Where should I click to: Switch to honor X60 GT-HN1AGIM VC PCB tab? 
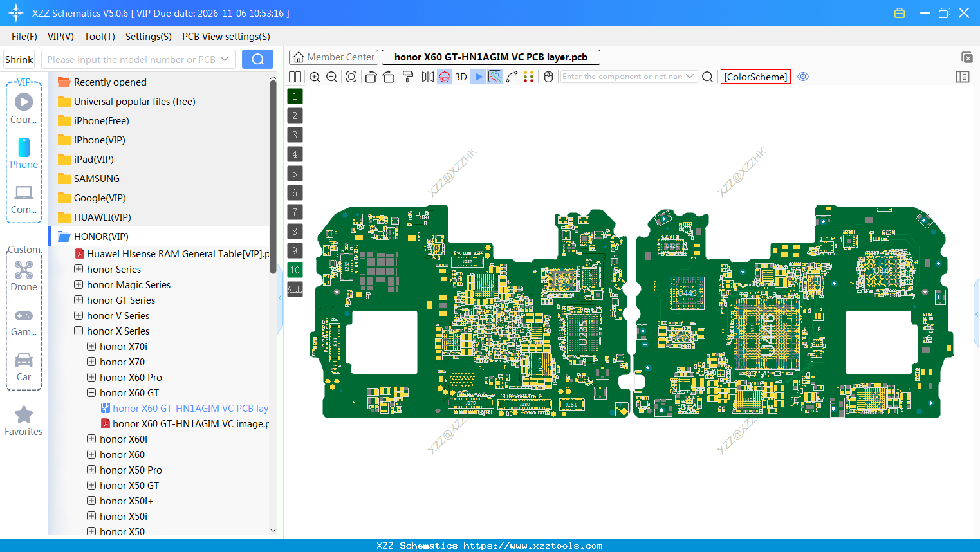(x=490, y=57)
